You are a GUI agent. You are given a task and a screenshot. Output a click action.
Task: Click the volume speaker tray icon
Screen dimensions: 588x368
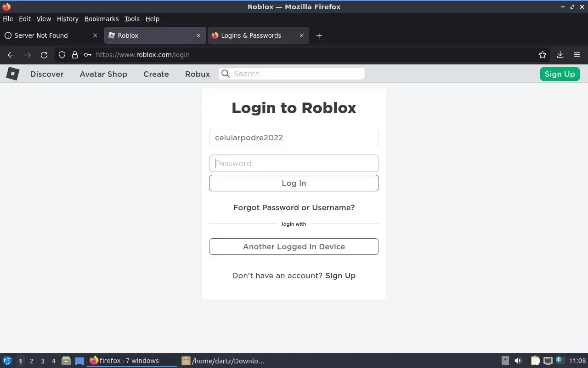click(518, 361)
